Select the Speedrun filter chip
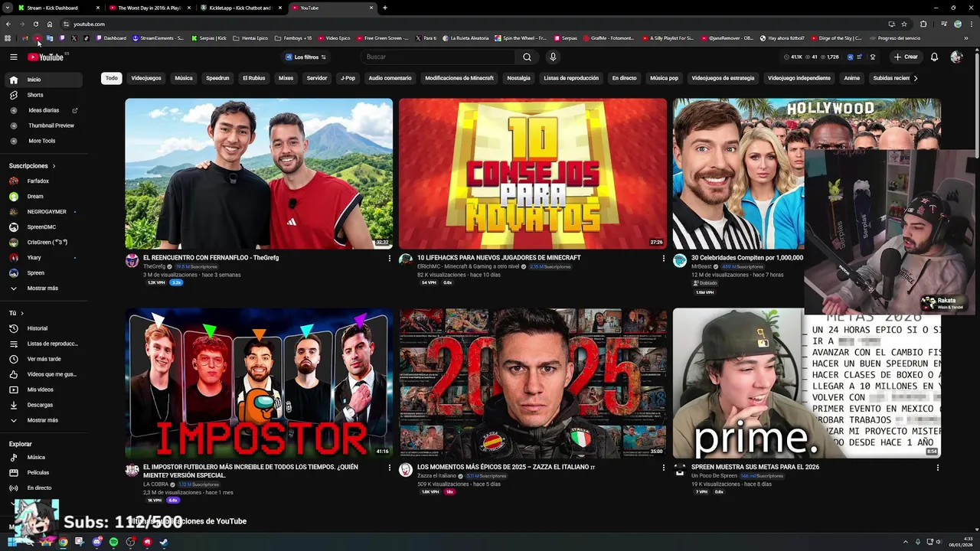Viewport: 980px width, 551px height. click(217, 78)
